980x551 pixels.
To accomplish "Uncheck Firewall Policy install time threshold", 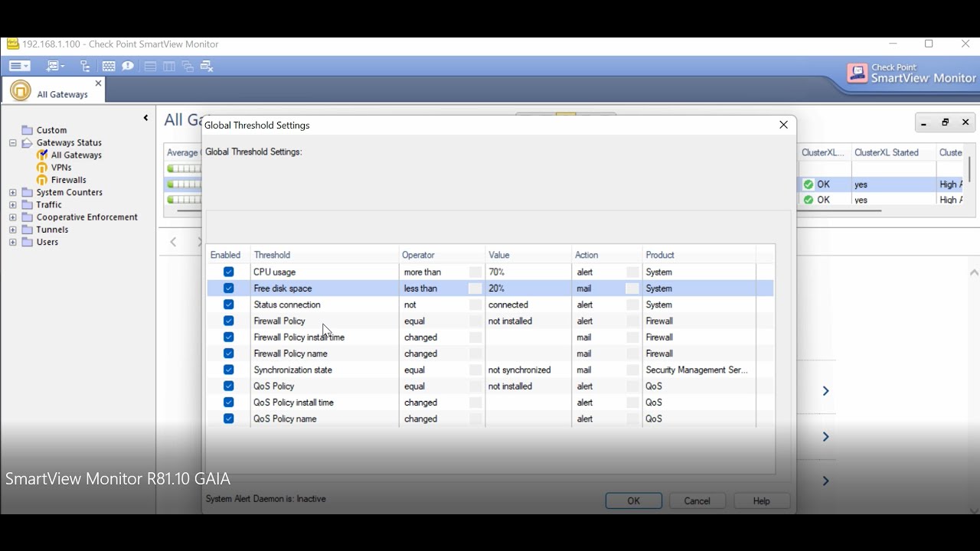I will (228, 337).
